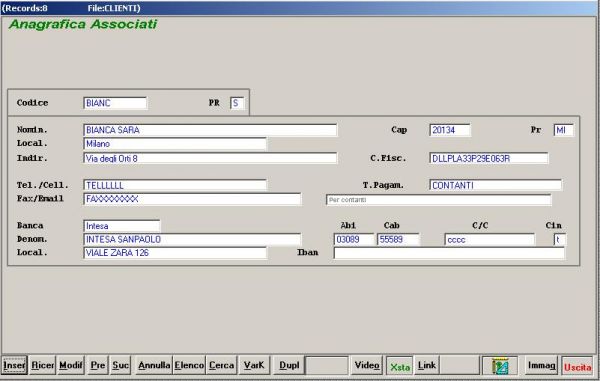The image size is (600, 381).
Task: Click the Indir. field Via degli Orti 8
Action: 210,158
